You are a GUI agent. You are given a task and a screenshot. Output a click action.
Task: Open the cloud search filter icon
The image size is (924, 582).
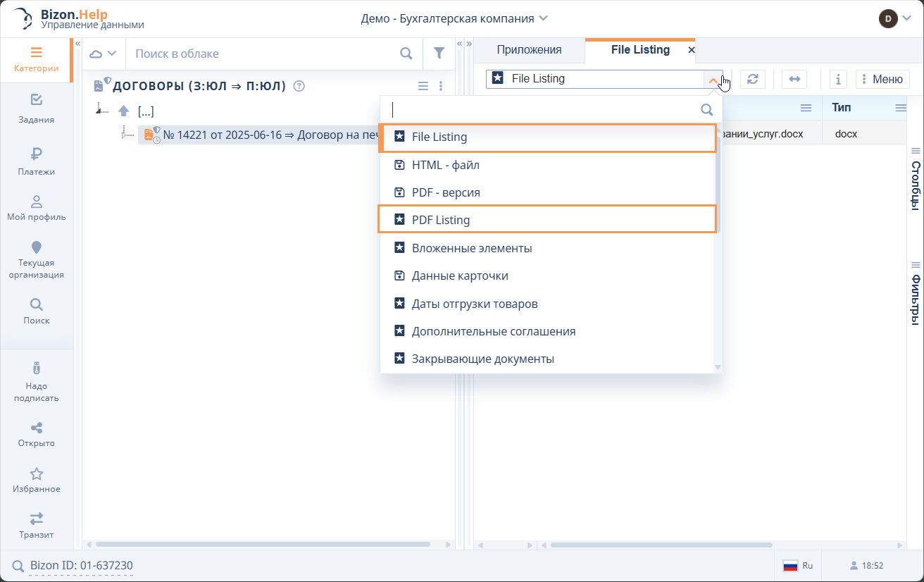(x=439, y=54)
